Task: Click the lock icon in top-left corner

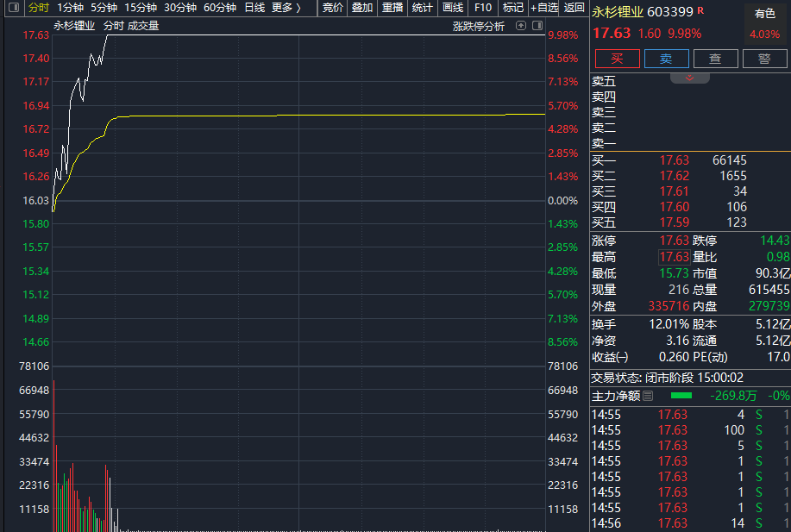Action: point(9,8)
